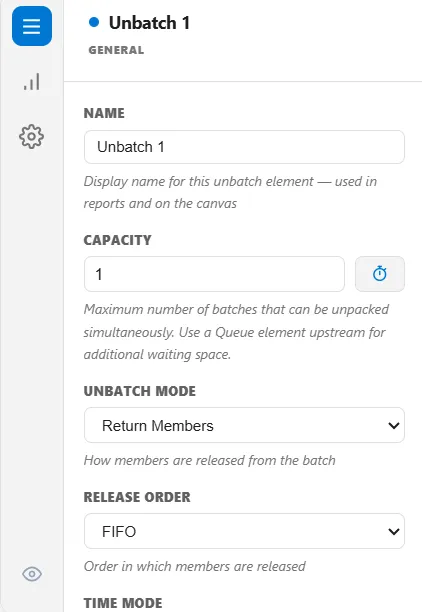Switch to the bar chart statistics panel
Screen dimensions: 422x612
tap(32, 82)
